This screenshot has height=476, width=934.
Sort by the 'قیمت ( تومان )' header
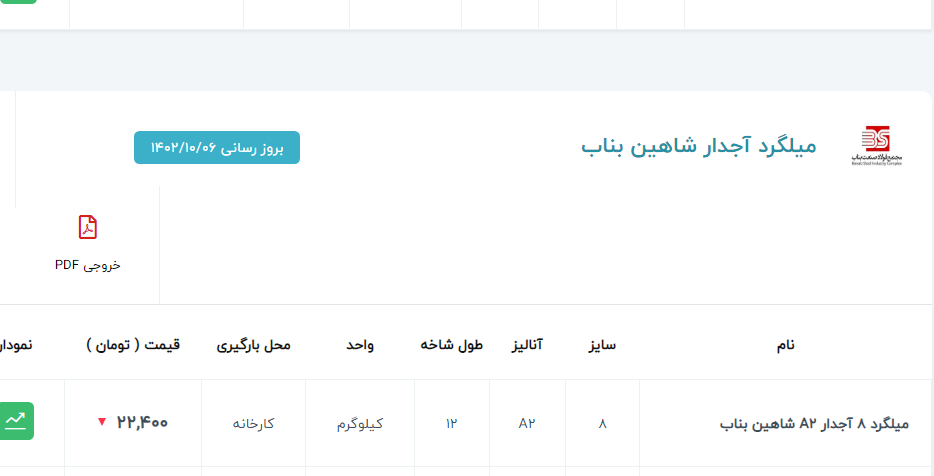pyautogui.click(x=134, y=345)
